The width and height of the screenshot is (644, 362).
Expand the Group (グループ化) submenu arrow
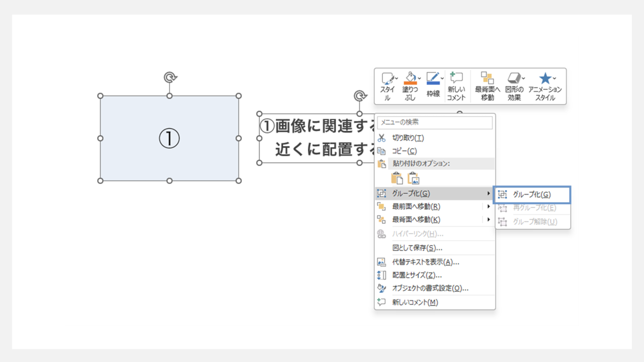pos(489,193)
